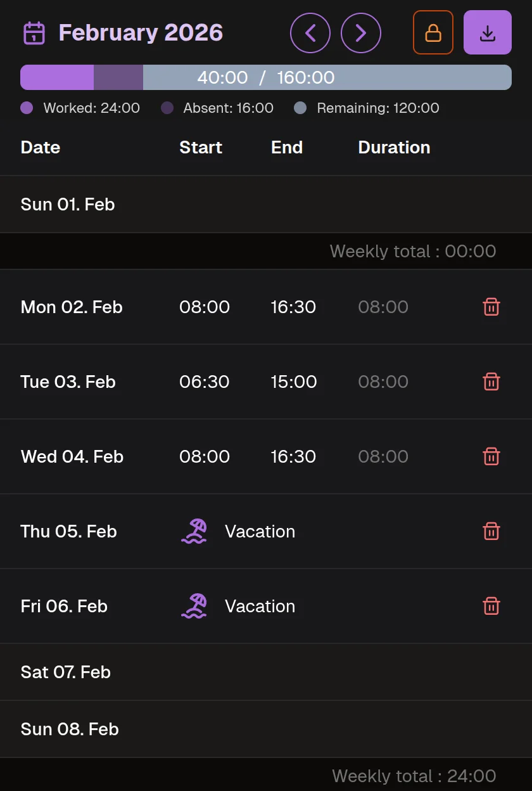Edit end time 15:00 on Tue 03. Feb

tap(293, 382)
